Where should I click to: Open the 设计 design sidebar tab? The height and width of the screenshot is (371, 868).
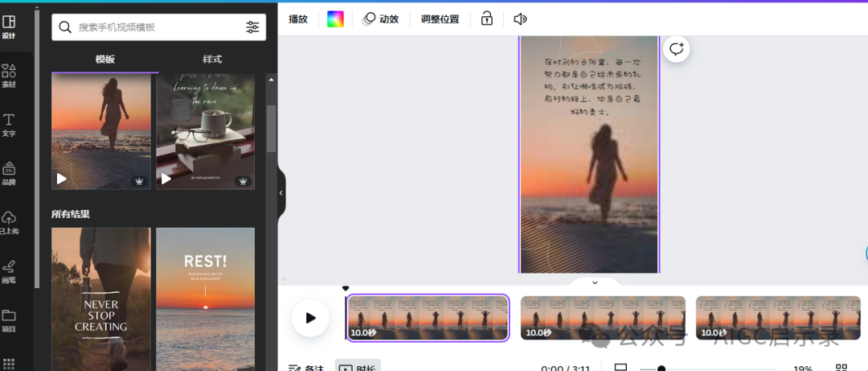pos(9,27)
